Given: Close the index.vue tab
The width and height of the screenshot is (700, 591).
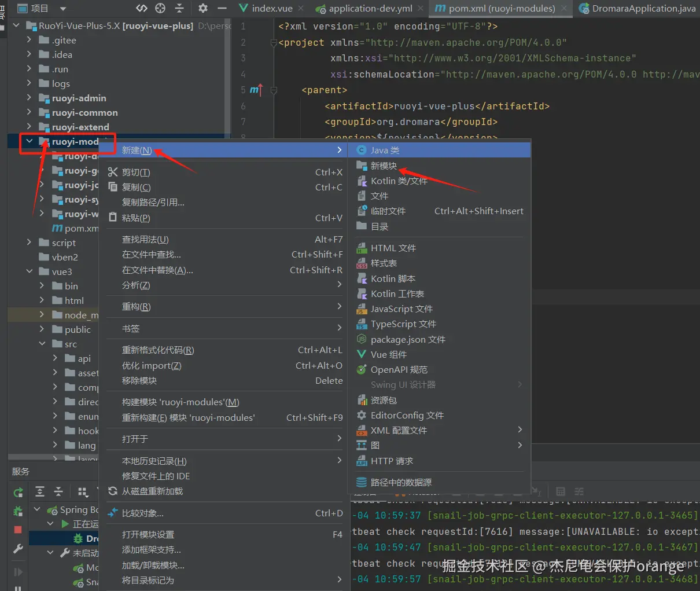Looking at the screenshot, I should [x=301, y=9].
